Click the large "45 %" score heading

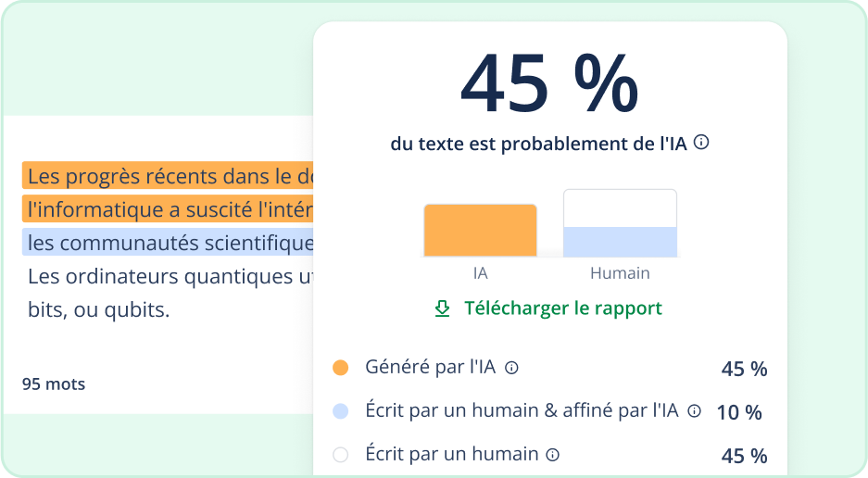pos(549,85)
